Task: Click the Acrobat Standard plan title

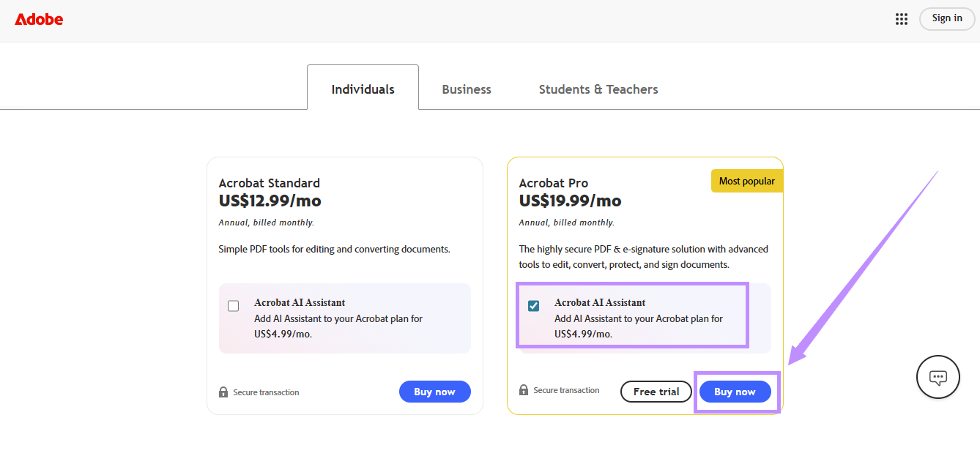Action: click(x=270, y=183)
